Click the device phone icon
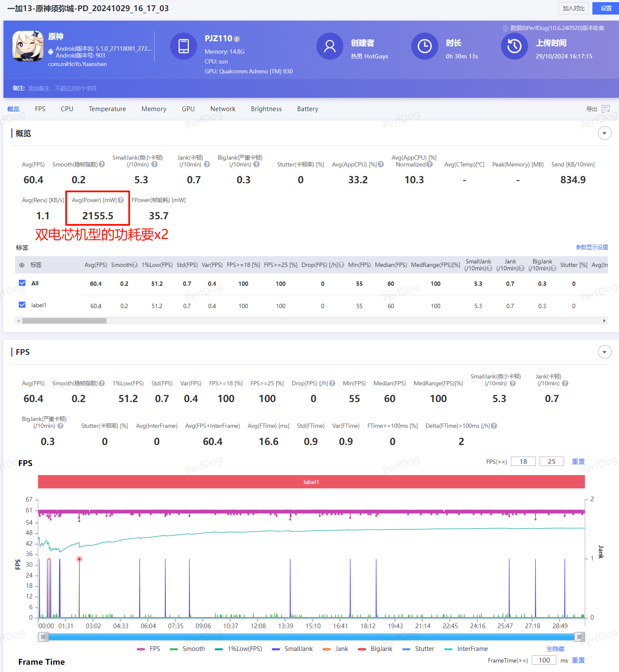Image resolution: width=619 pixels, height=672 pixels. [x=184, y=46]
